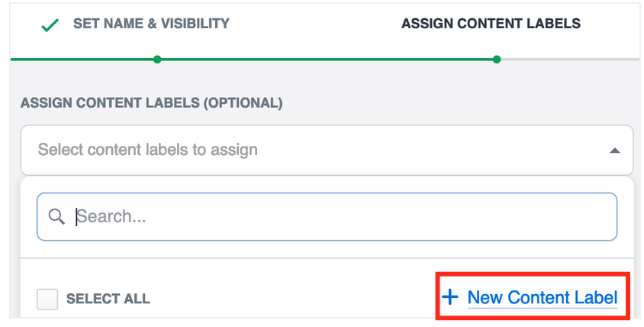Viewport: 644px width, 327px height.
Task: Click the first green step dot
Action: click(157, 59)
